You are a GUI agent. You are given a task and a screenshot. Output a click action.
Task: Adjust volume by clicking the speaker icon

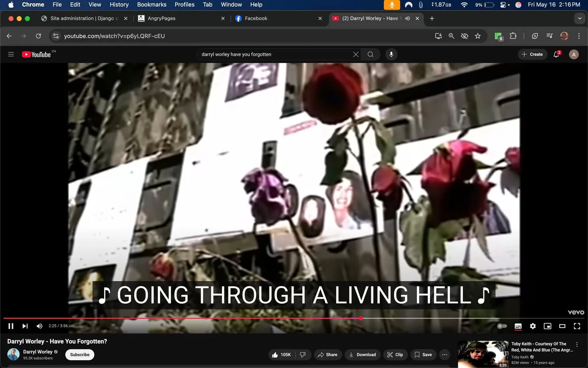click(39, 326)
